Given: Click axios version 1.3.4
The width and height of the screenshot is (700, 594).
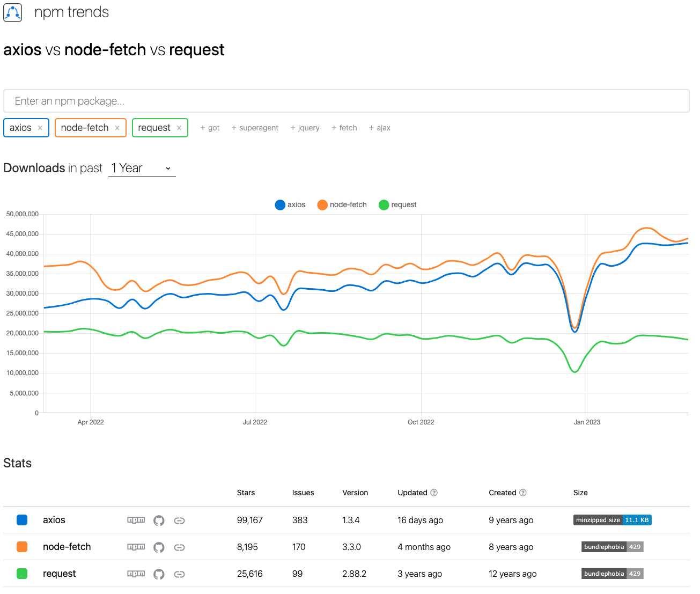Looking at the screenshot, I should click(351, 520).
